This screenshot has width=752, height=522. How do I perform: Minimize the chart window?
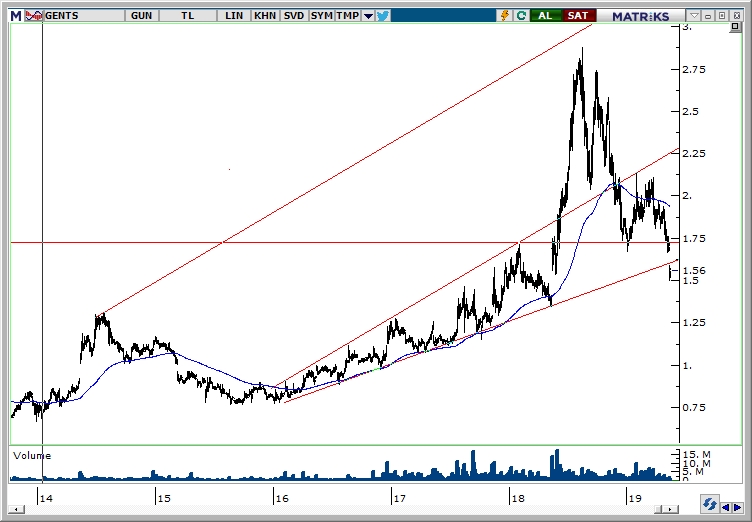(708, 16)
